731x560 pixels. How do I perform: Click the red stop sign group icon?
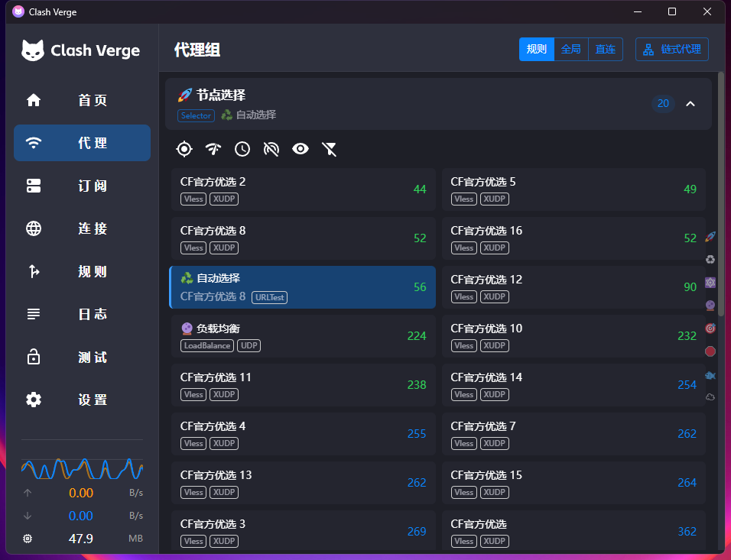pos(710,351)
